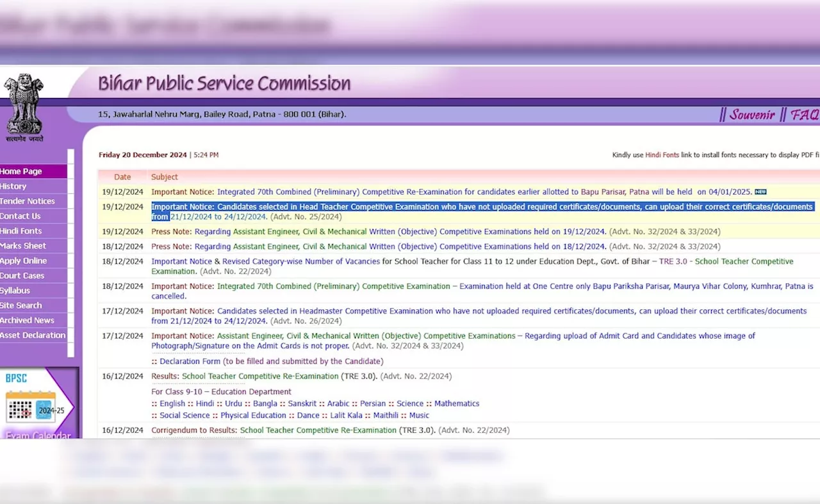820x504 pixels.
Task: Open the Arabic result link
Action: 338,403
